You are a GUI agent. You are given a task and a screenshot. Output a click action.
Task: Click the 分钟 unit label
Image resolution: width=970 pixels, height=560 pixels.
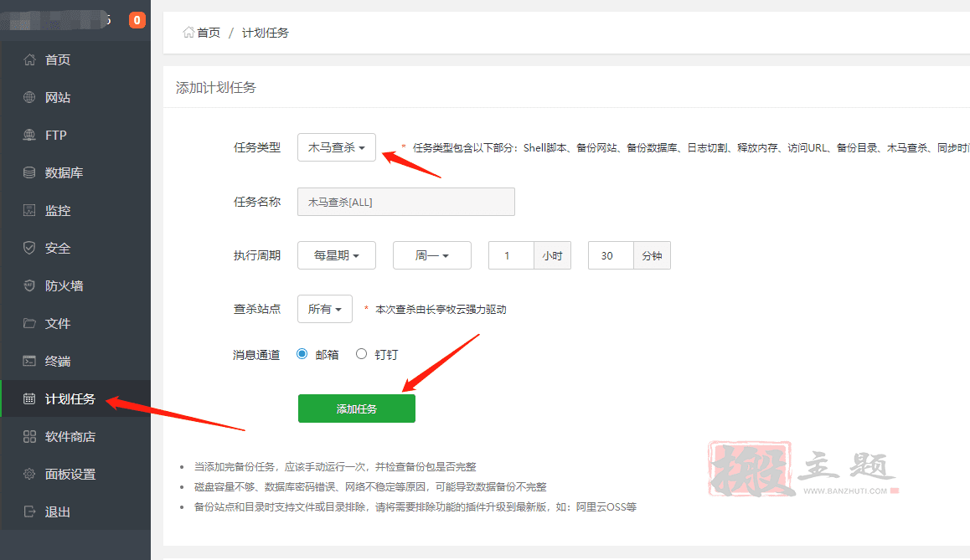point(652,255)
